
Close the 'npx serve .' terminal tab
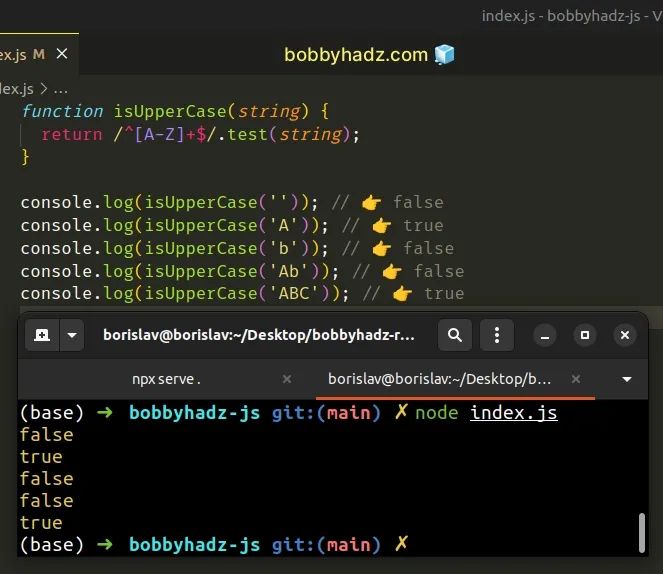tap(287, 379)
